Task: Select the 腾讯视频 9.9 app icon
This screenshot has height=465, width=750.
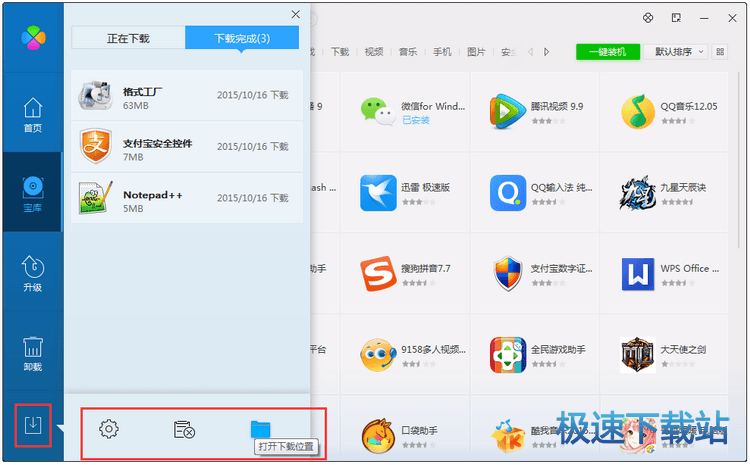Action: (507, 112)
